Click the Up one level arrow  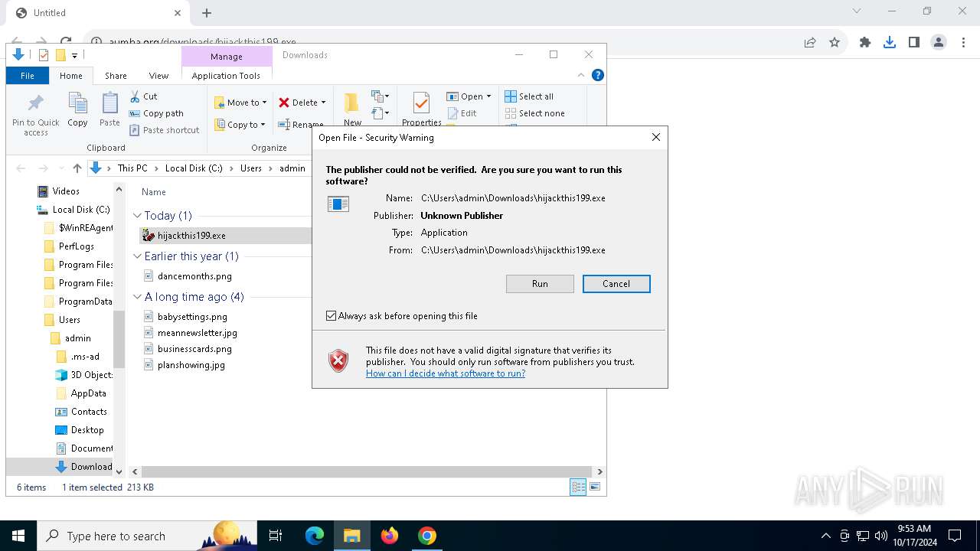(77, 168)
